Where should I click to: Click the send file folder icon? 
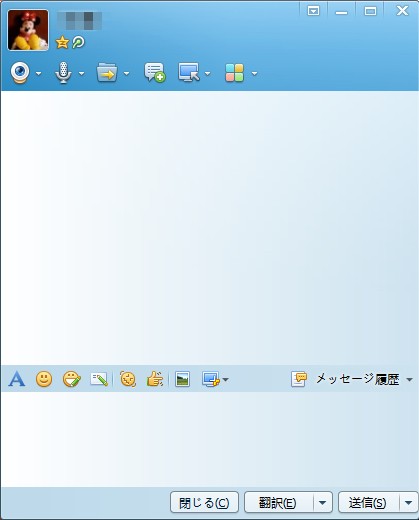point(107,72)
